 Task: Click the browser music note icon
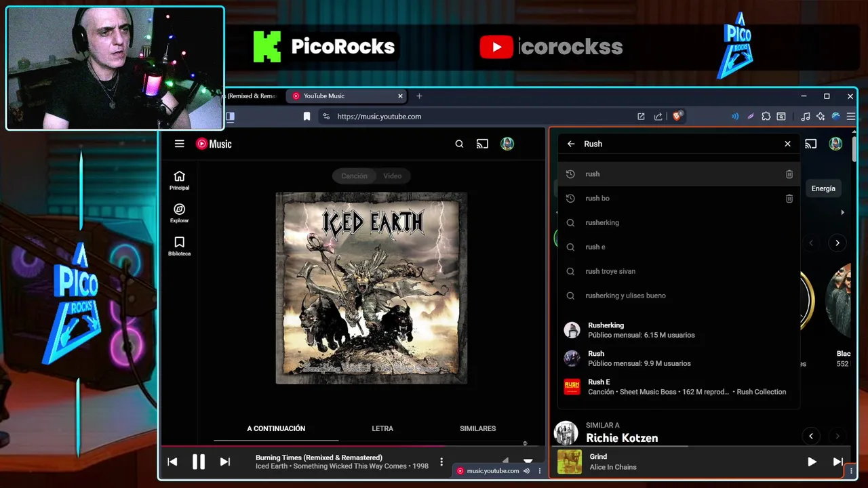805,117
